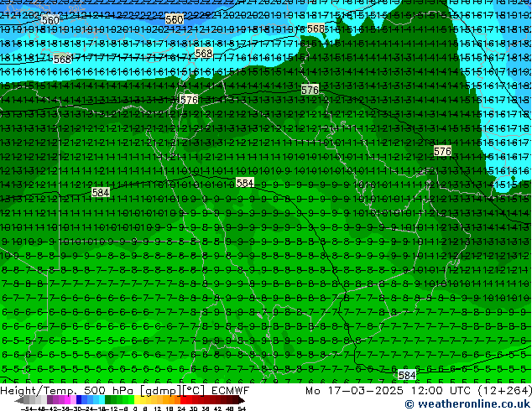The height and width of the screenshot is (411, 532).
Task: Click the "-54" value on the legend scale
Action: click(27, 408)
